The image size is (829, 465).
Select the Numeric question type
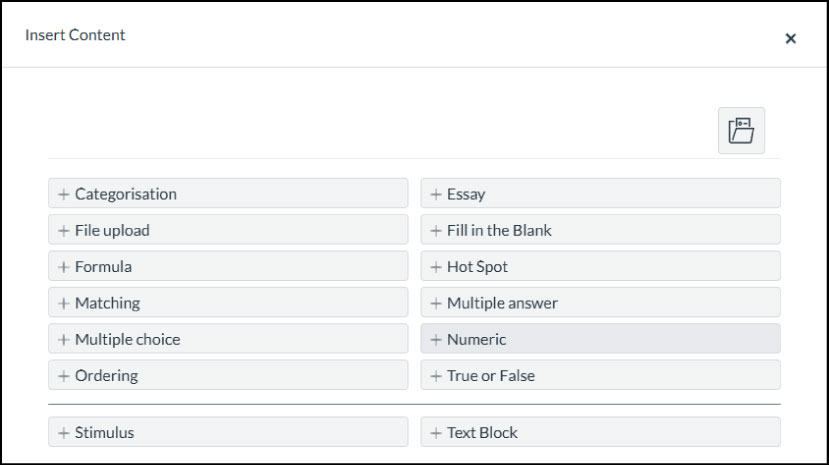click(x=600, y=339)
